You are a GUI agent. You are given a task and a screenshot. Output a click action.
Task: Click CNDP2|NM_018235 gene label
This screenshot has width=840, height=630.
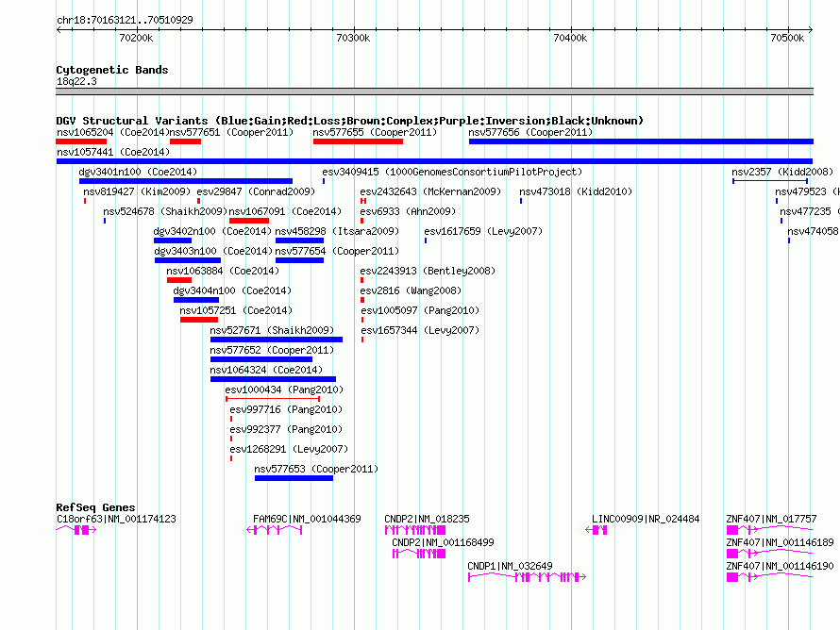(x=427, y=519)
